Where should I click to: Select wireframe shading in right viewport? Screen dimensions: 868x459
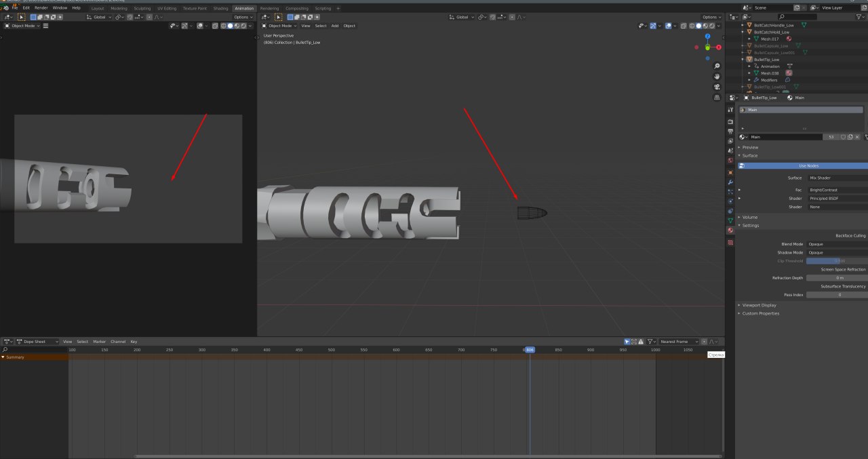click(x=692, y=26)
